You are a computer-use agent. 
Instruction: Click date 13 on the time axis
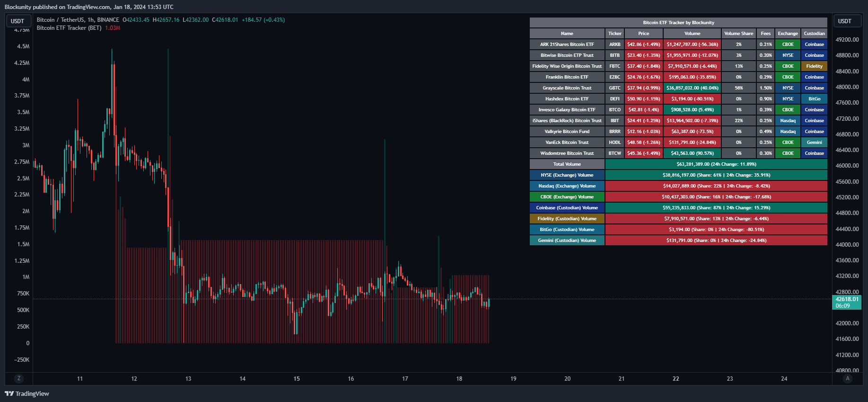click(x=188, y=379)
